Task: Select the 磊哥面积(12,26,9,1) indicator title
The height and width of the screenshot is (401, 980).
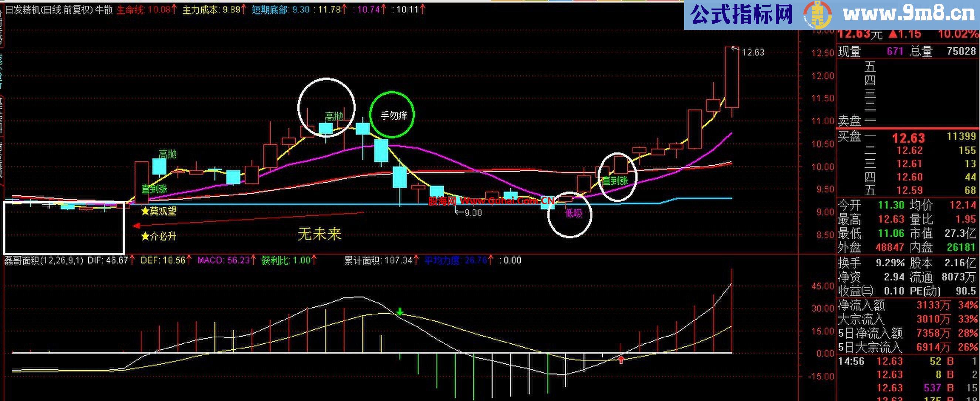Action: coord(44,260)
